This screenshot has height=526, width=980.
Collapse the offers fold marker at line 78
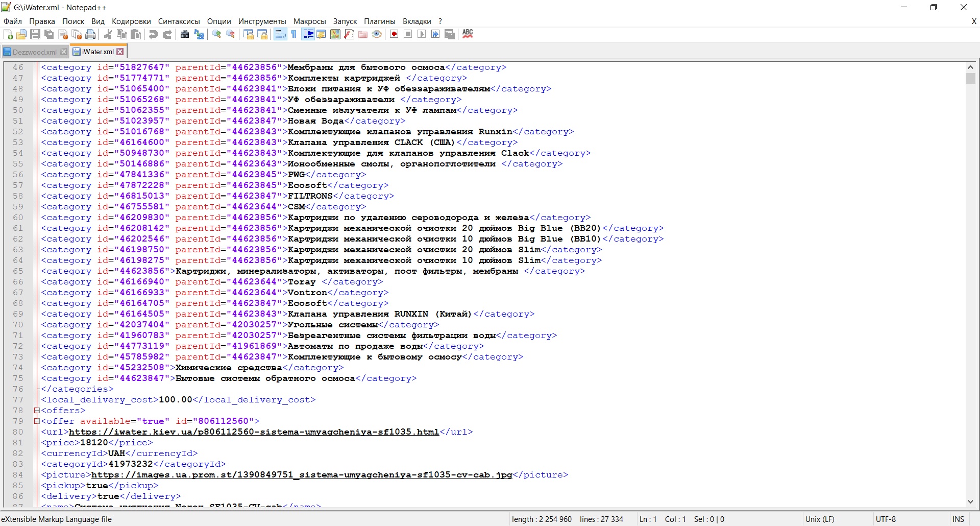point(37,411)
